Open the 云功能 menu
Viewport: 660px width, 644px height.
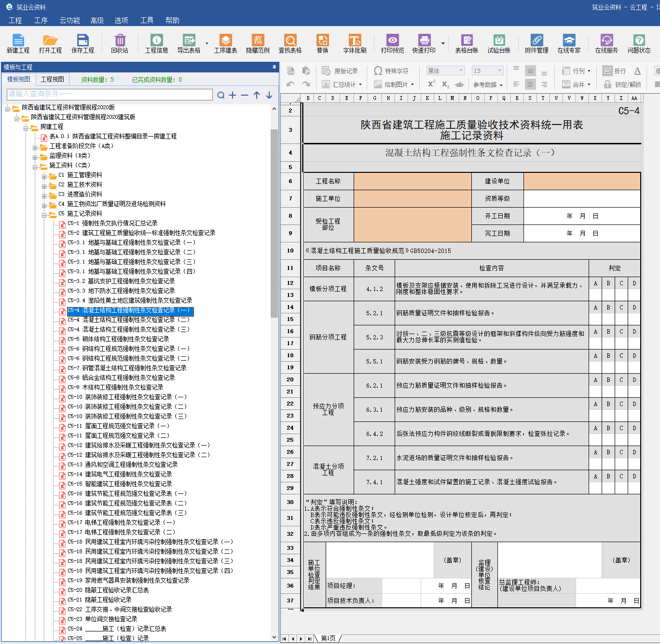click(x=70, y=20)
